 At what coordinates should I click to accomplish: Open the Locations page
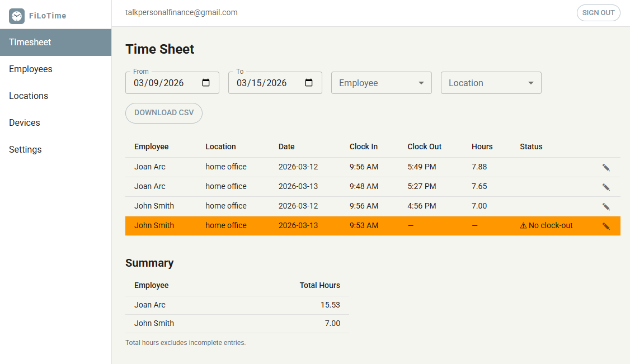click(x=29, y=96)
